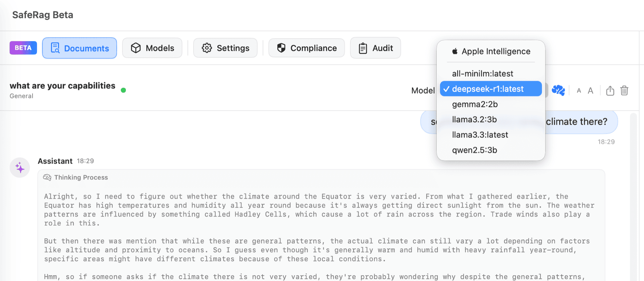This screenshot has width=644, height=281.
Task: Click the 18:29 timestamp under user message
Action: (x=606, y=142)
